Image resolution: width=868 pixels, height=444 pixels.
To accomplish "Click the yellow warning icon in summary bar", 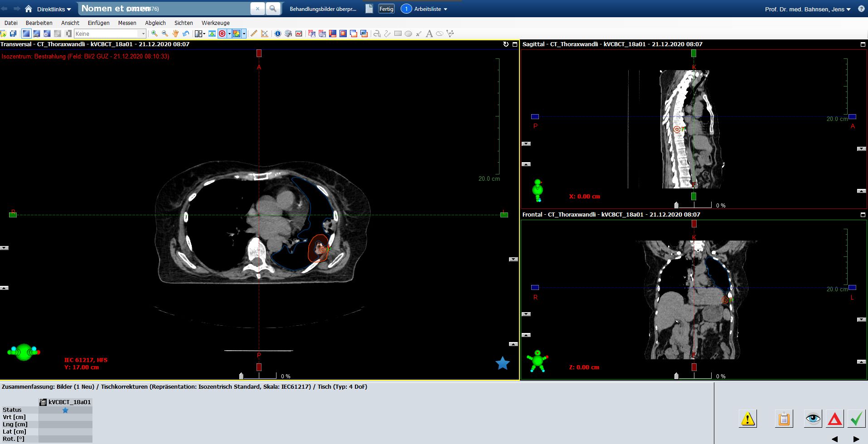I will [x=748, y=418].
